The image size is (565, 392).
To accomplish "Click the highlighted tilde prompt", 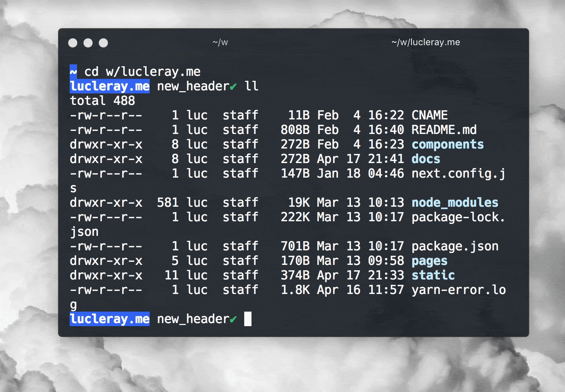I will pos(73,72).
